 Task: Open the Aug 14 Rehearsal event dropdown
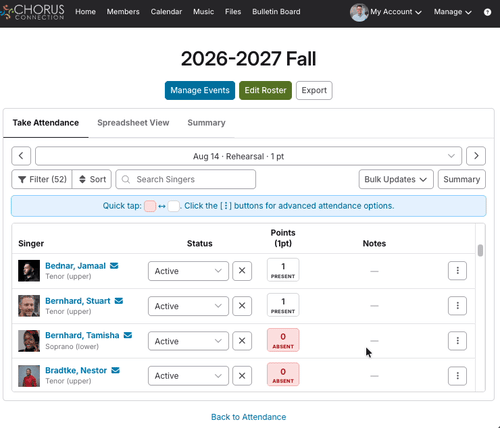coord(248,156)
